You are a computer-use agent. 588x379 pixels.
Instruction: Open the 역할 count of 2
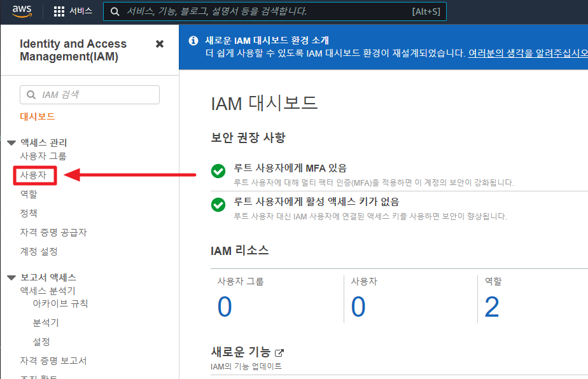point(492,307)
